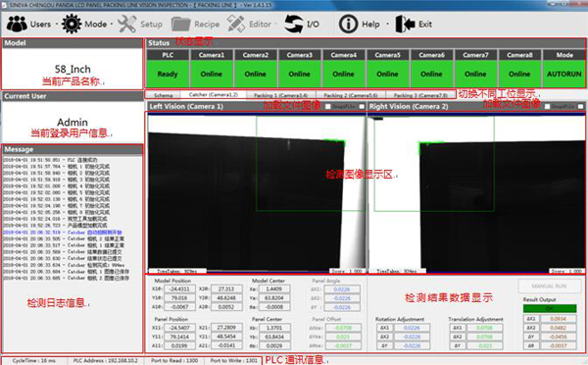Image resolution: width=588 pixels, height=365 pixels.
Task: Click the Mode gear icon
Action: [x=72, y=24]
